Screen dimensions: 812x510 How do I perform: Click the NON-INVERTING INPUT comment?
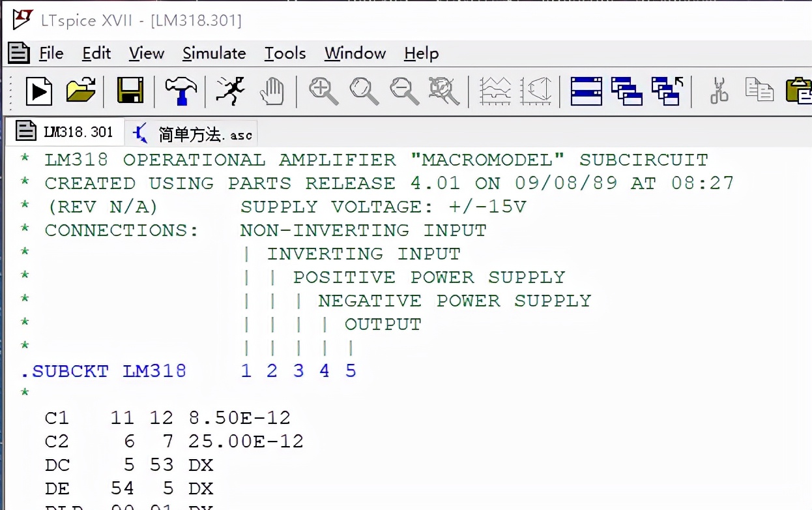(x=363, y=230)
